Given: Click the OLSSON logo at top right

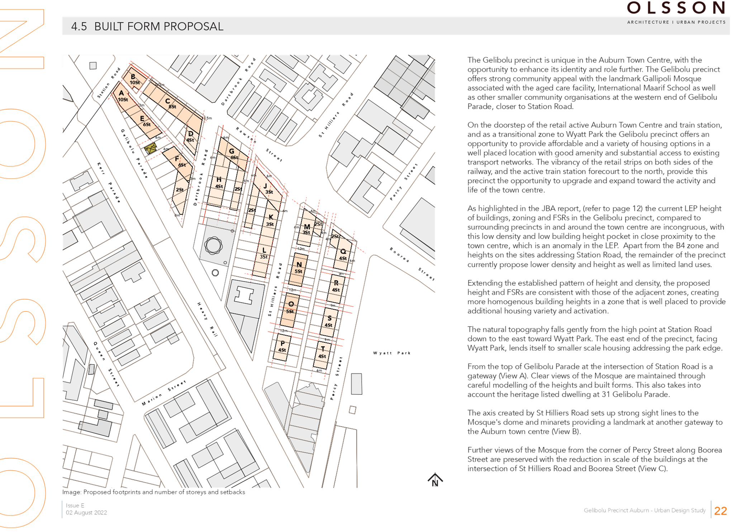Looking at the screenshot, I should tap(676, 8).
